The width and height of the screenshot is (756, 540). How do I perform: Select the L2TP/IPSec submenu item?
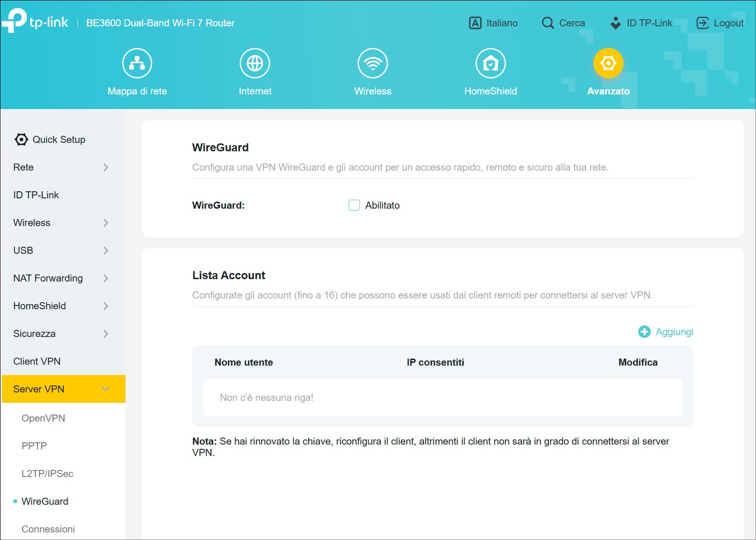coord(47,474)
